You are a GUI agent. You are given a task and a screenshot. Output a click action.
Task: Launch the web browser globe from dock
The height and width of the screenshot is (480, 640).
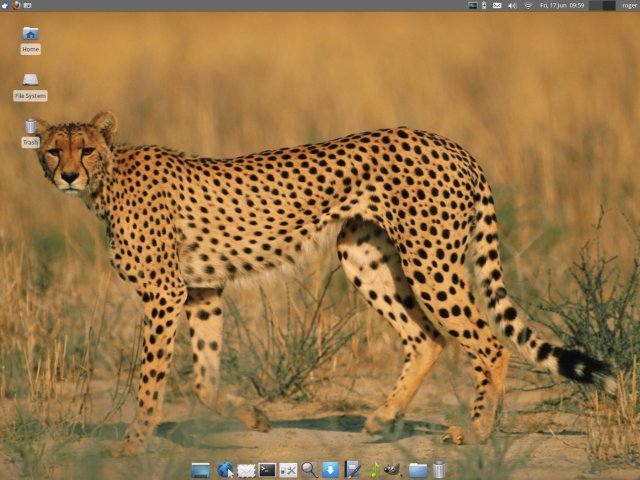click(225, 470)
